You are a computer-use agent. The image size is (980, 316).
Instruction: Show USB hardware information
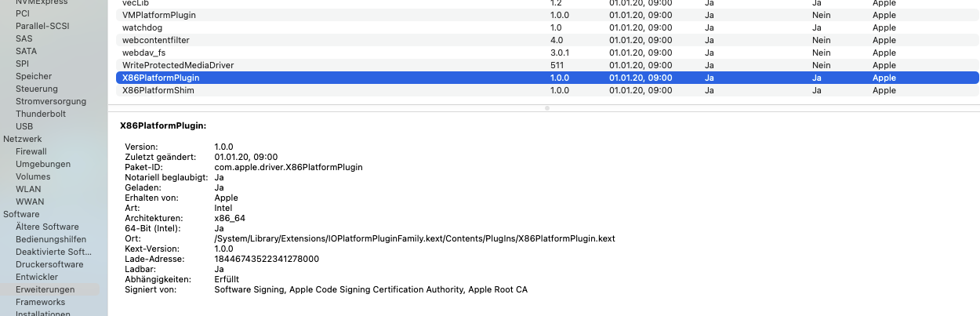pyautogui.click(x=24, y=126)
